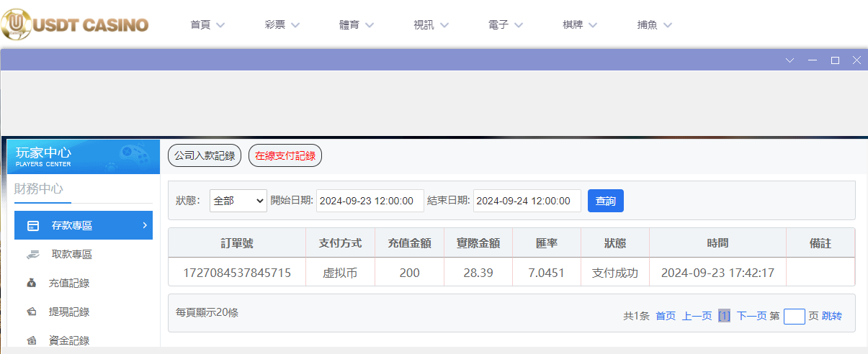Maximize the player center popup window
The image size is (868, 354).
835,60
